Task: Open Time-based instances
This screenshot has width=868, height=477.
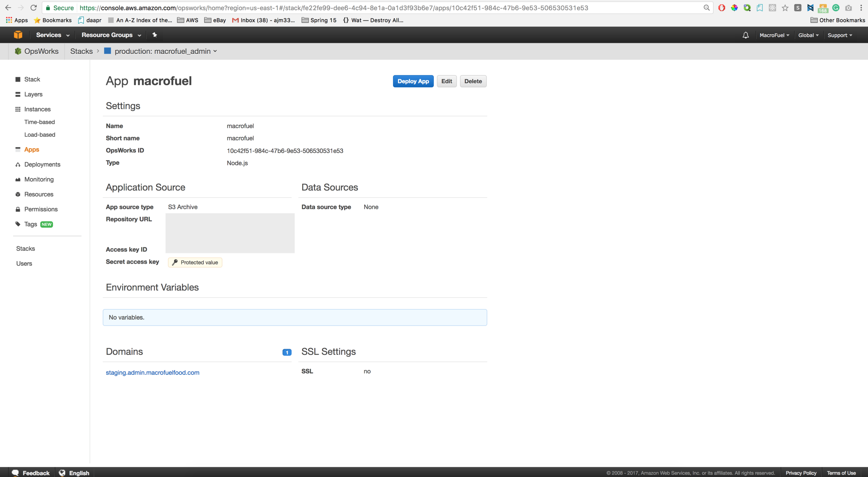Action: point(40,122)
